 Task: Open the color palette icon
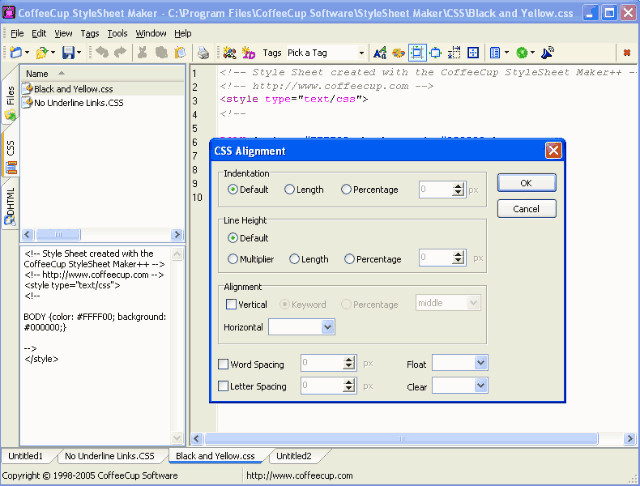pyautogui.click(x=398, y=53)
